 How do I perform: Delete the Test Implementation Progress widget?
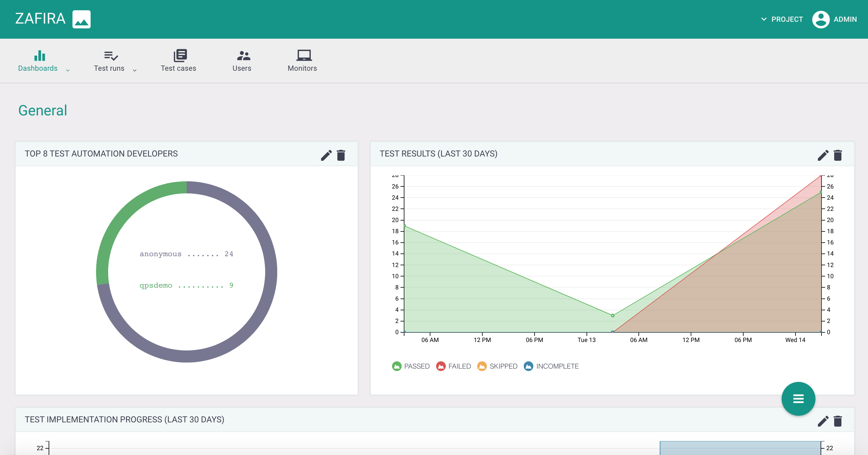click(838, 421)
